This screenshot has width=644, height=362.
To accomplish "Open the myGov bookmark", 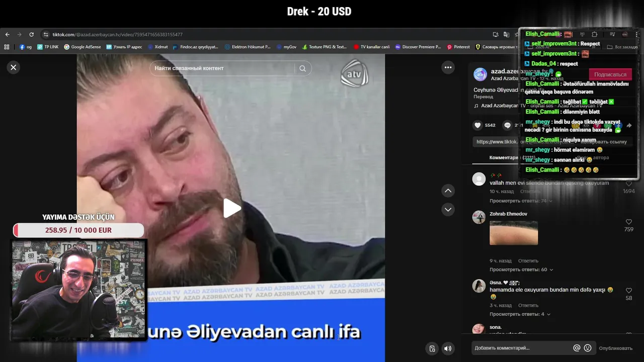I will click(x=286, y=47).
